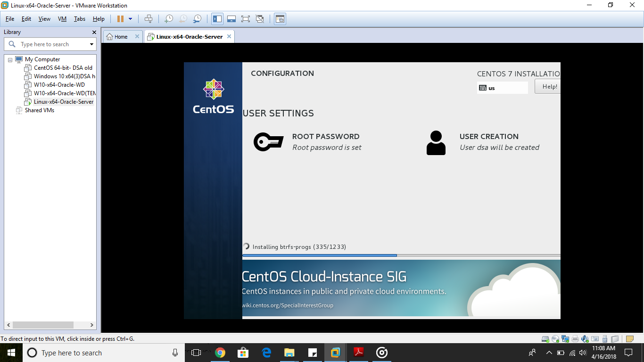644x362 pixels.
Task: Click the us keyboard layout indicator
Action: 503,88
